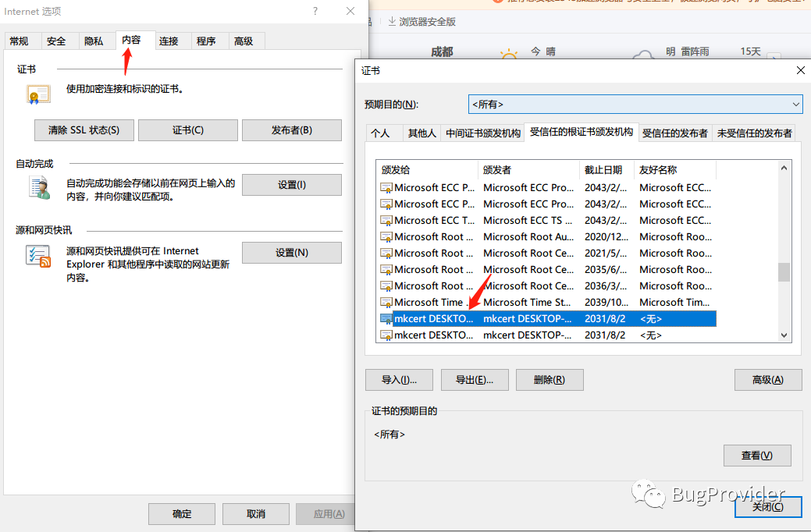Click Microsoft Tim... friendly name cell

coord(674,303)
